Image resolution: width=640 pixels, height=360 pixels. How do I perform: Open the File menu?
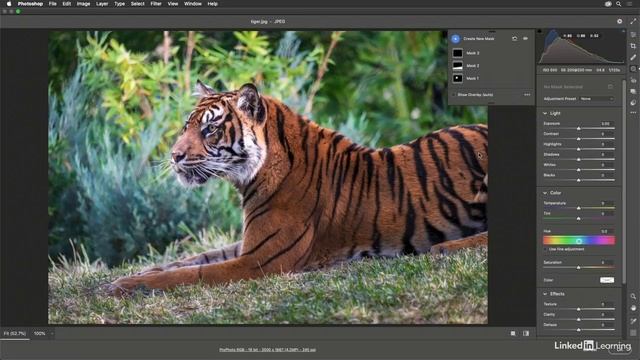pyautogui.click(x=53, y=4)
